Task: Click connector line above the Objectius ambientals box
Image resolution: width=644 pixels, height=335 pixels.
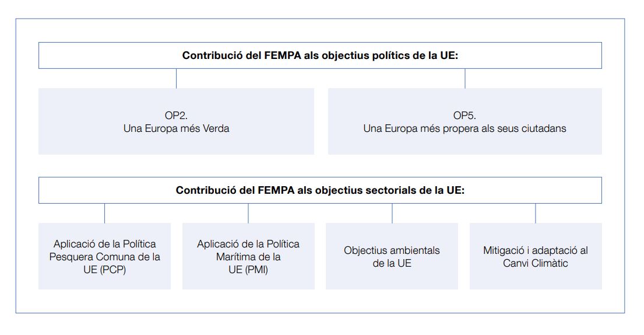Action: [392, 213]
